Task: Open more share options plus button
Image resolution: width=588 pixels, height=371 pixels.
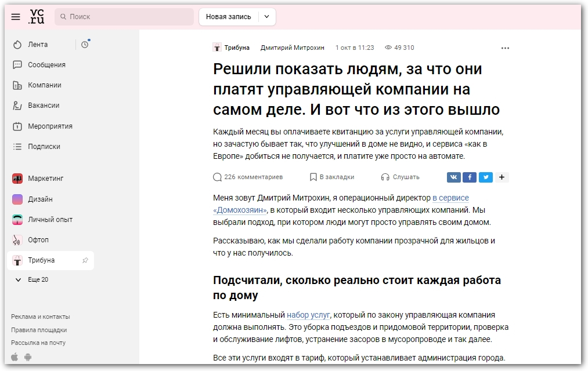Action: click(502, 177)
